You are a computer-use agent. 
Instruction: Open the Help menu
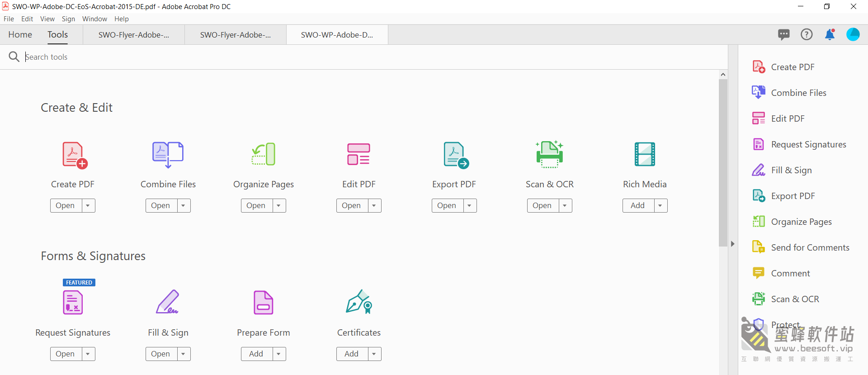tap(122, 19)
